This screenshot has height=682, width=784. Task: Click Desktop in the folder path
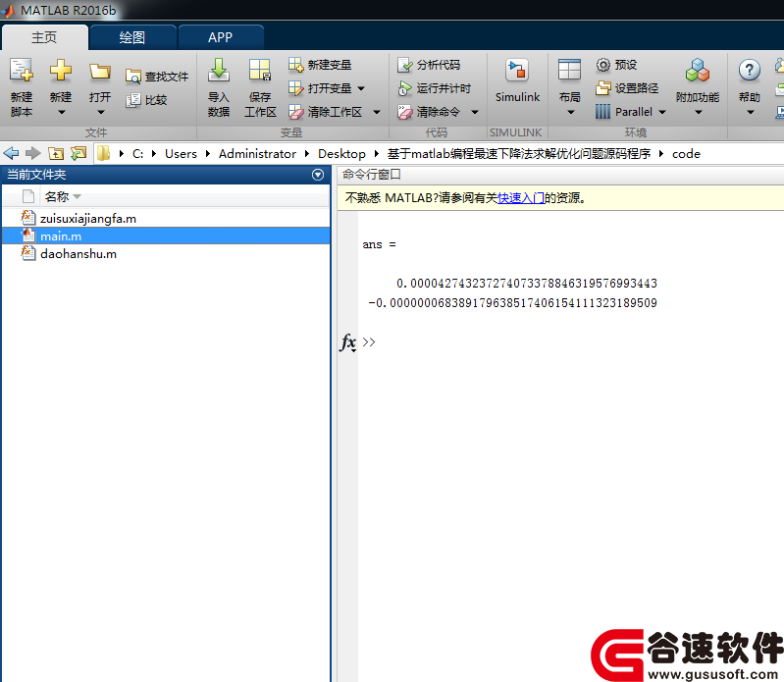tap(341, 153)
